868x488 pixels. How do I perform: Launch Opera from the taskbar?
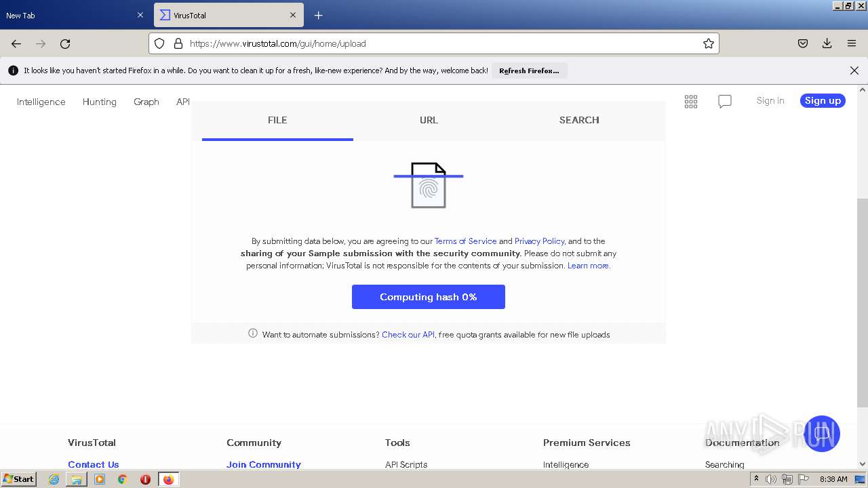pos(145,479)
